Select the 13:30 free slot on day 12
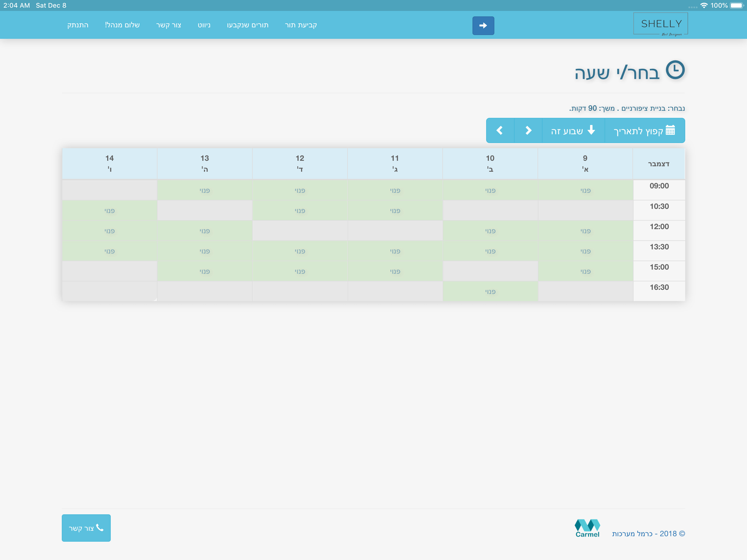Viewport: 747px width, 560px height. [300, 251]
